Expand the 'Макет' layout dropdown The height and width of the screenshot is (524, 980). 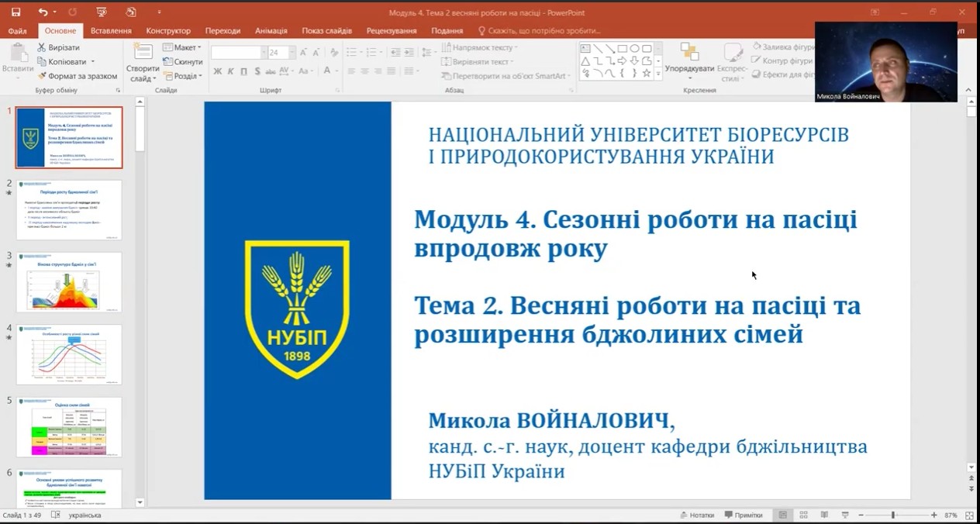click(183, 47)
